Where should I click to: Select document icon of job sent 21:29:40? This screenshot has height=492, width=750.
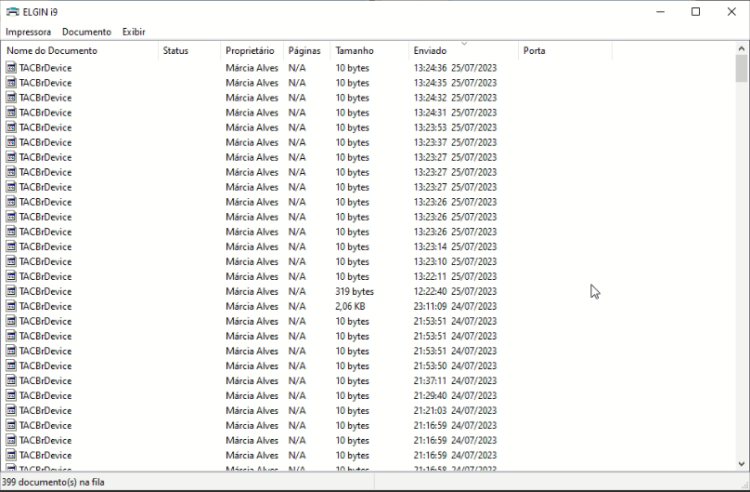pyautogui.click(x=11, y=395)
